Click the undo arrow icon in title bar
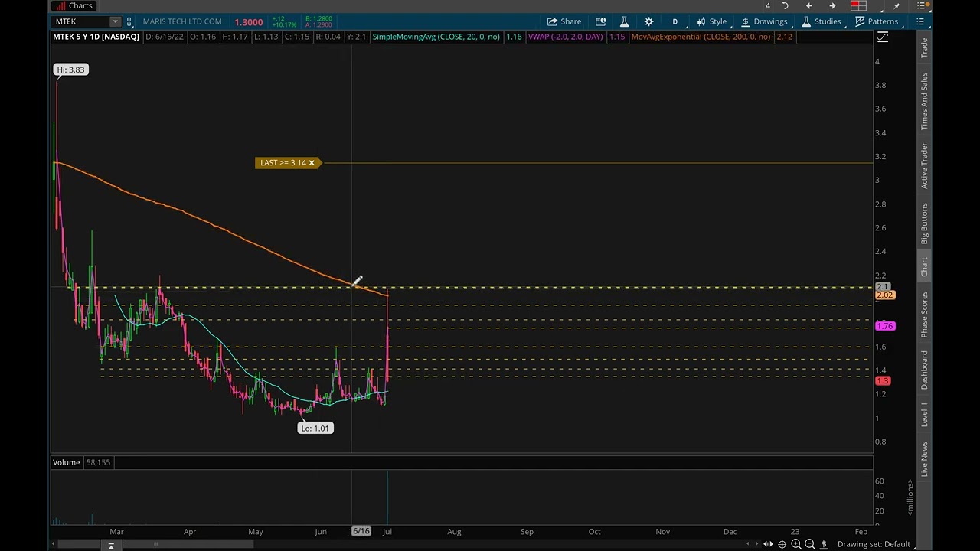The height and width of the screenshot is (551, 980). coord(785,5)
